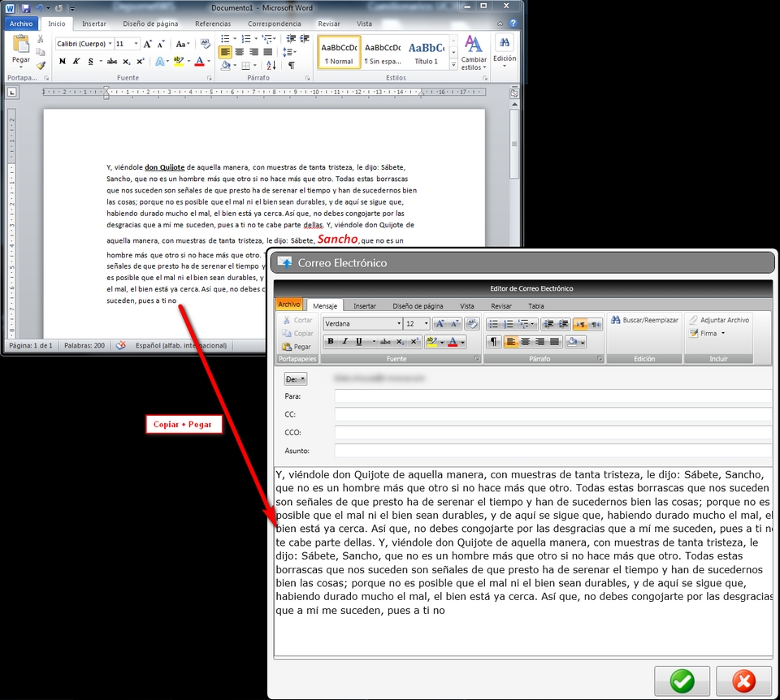Screen dimensions: 780x700
Task: Toggle strikethrough abc in Word ribbon
Action: [x=112, y=61]
